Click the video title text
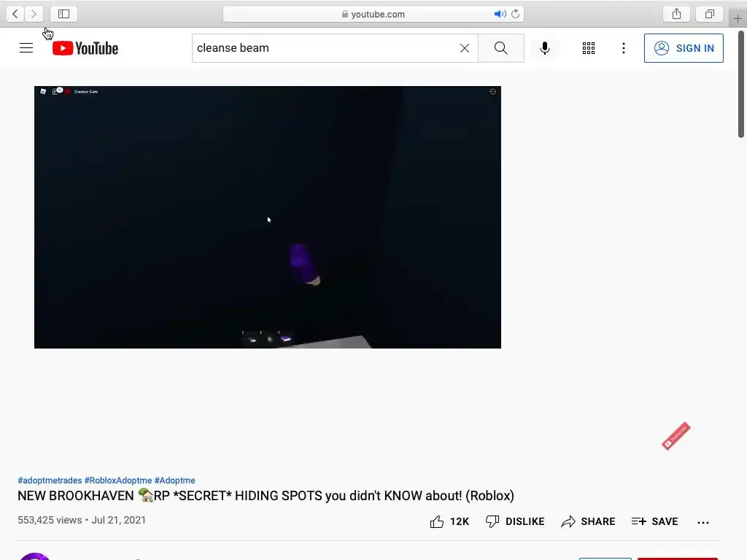This screenshot has height=560, width=747. click(x=266, y=496)
